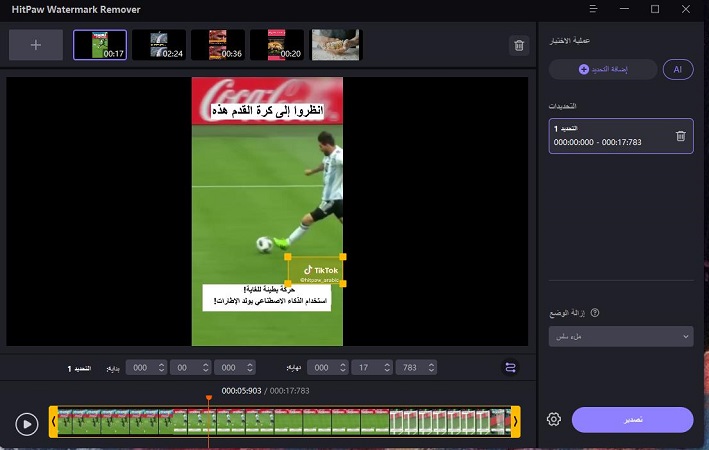Select the 02:24 video thumbnail
709x450 pixels.
click(159, 45)
